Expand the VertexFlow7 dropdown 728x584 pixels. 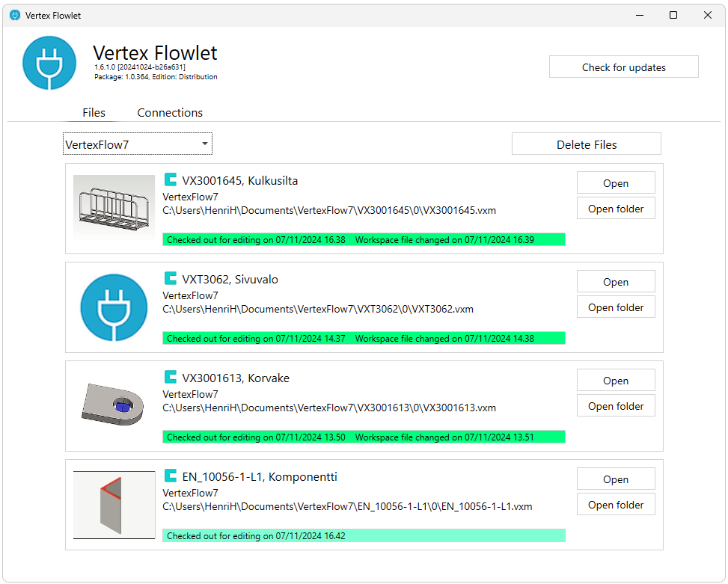tap(204, 144)
